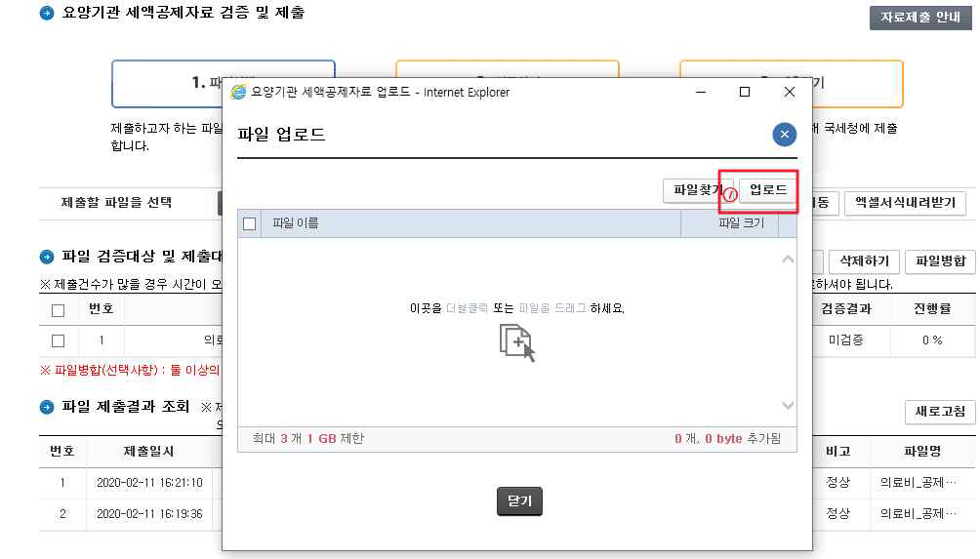The height and width of the screenshot is (559, 980).
Task: Click the 업로드 button
Action: [x=767, y=190]
